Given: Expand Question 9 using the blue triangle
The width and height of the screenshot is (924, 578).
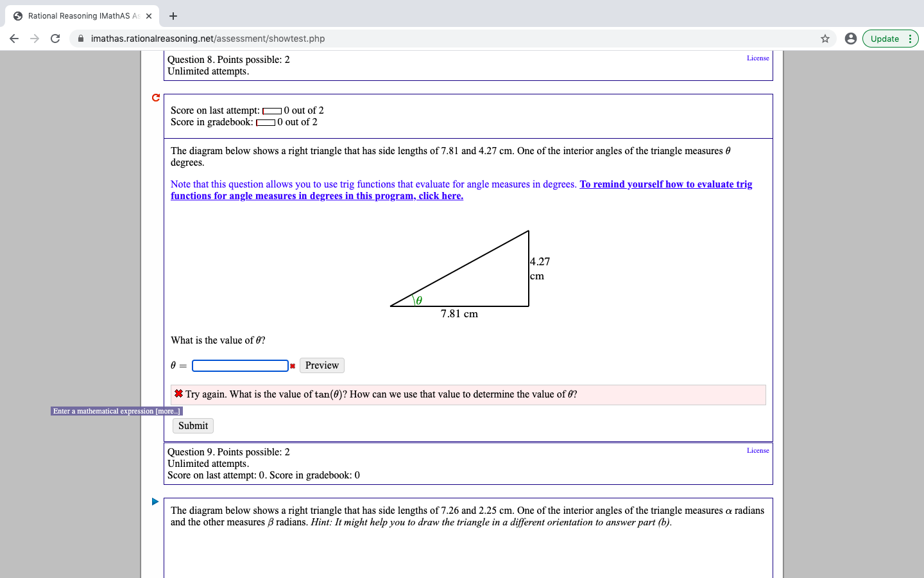Looking at the screenshot, I should [155, 502].
